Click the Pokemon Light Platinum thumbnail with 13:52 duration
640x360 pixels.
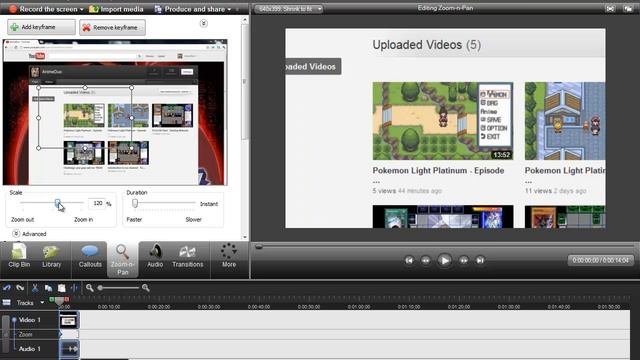443,121
